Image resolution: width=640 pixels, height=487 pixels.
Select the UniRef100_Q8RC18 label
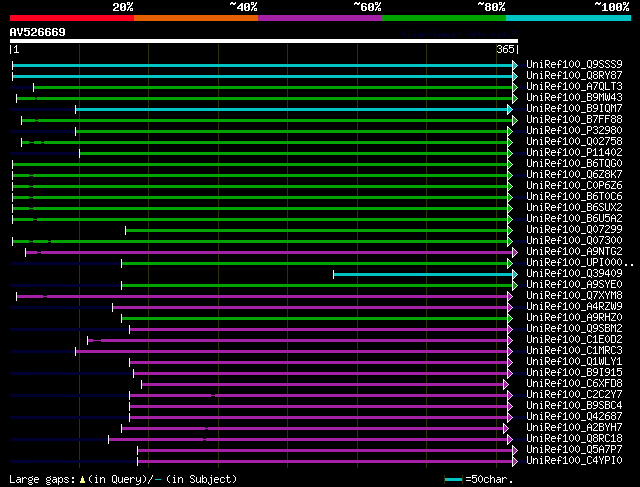(x=574, y=439)
